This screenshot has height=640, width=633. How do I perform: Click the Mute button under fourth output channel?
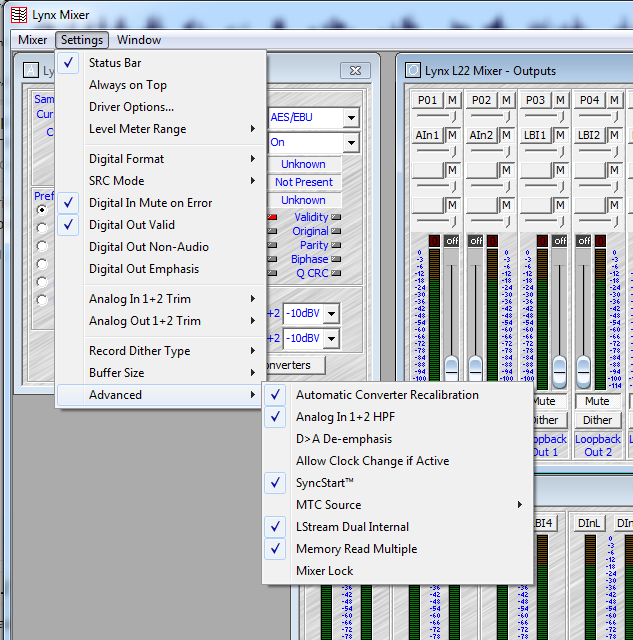597,401
